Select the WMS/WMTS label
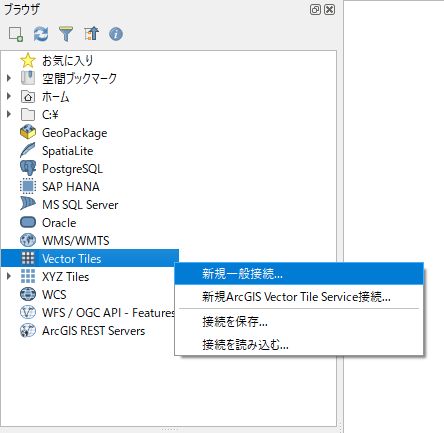The height and width of the screenshot is (433, 444). (x=76, y=241)
